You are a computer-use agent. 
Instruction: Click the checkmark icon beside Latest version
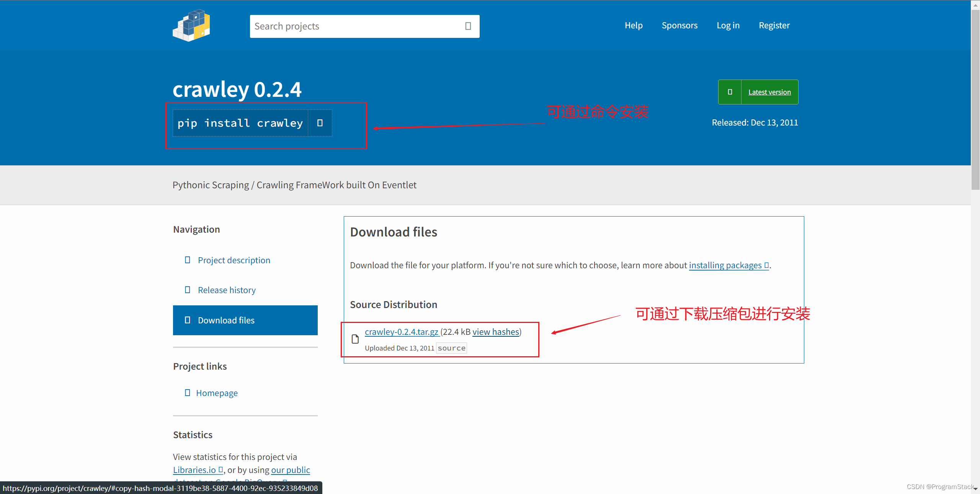730,92
